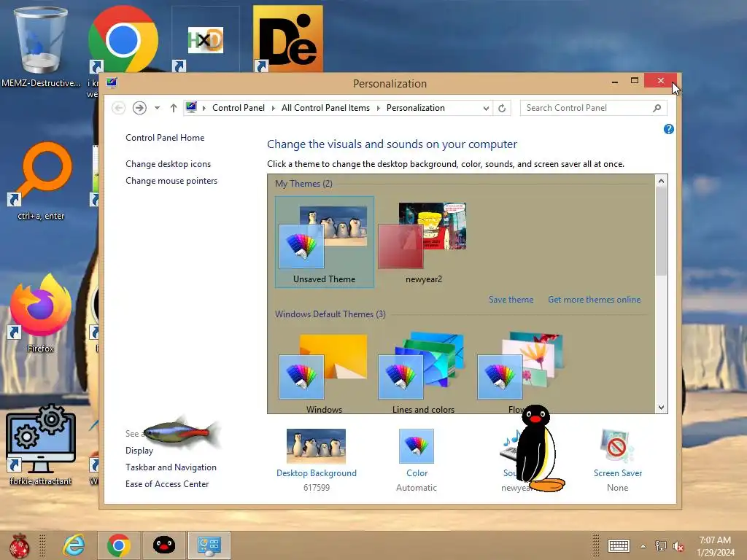Switch to Pingu app on taskbar

tap(164, 545)
